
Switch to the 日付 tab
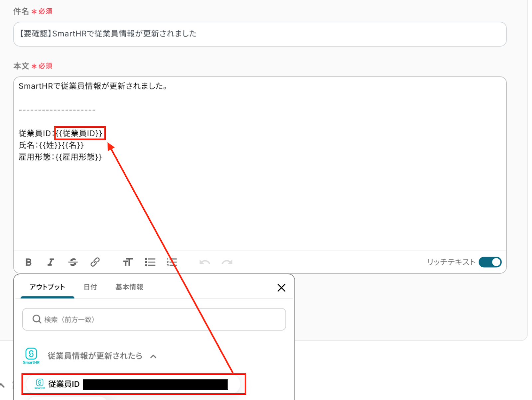click(x=90, y=287)
